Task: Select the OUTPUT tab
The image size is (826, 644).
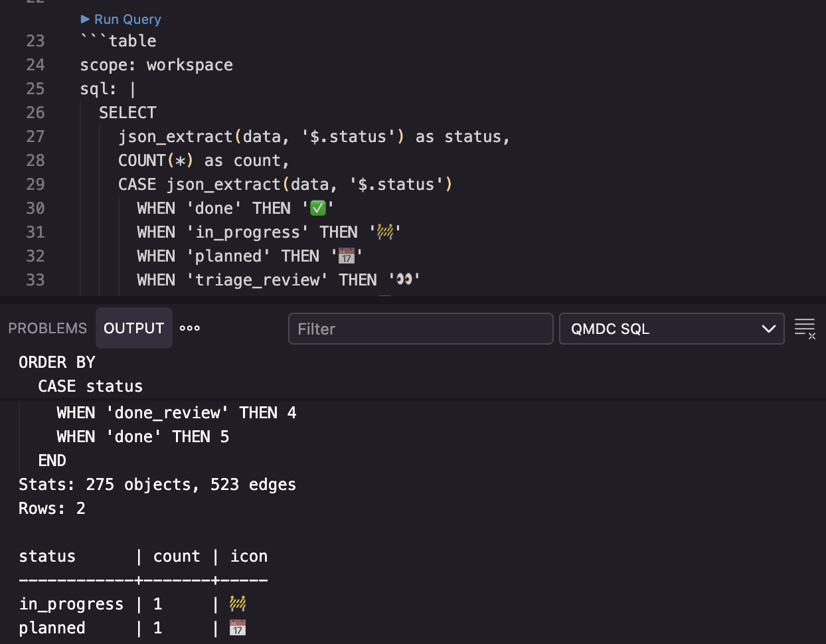Action: [x=133, y=329]
